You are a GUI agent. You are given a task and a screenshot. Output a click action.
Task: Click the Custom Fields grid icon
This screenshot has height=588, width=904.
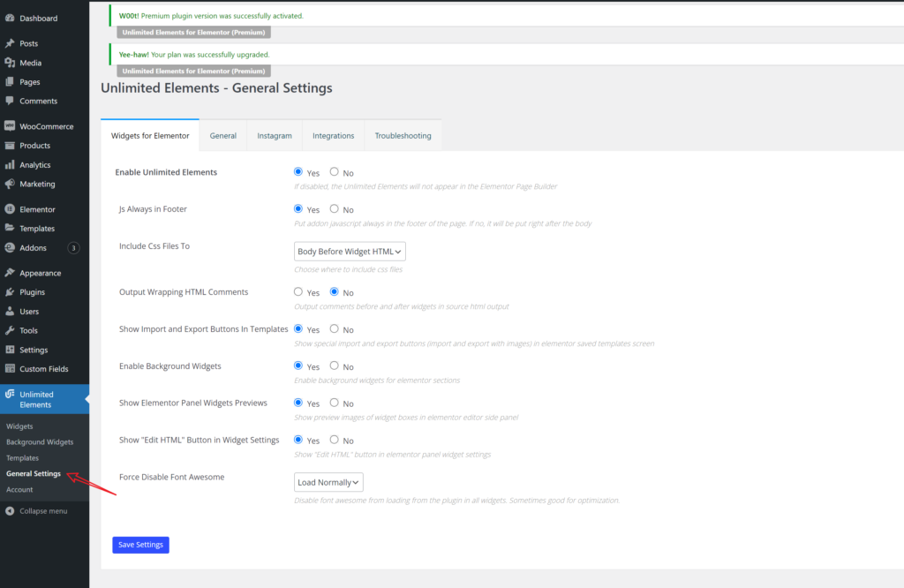tap(10, 369)
